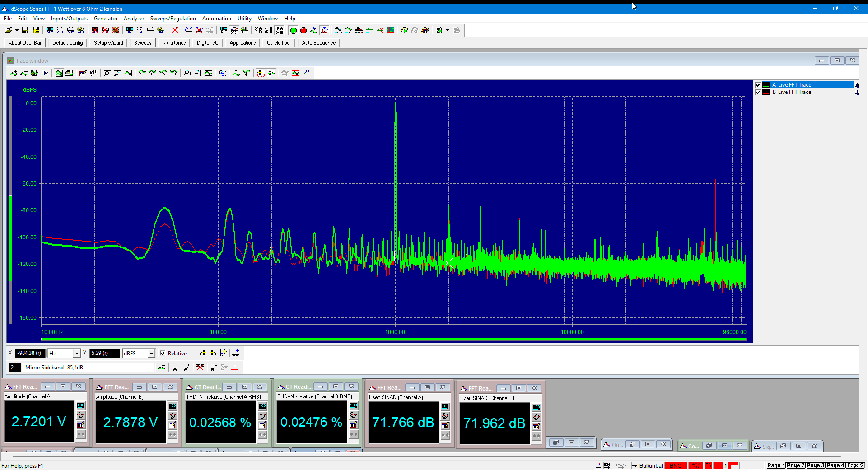
Task: Uncheck the Relative checkbox
Action: pyautogui.click(x=163, y=354)
